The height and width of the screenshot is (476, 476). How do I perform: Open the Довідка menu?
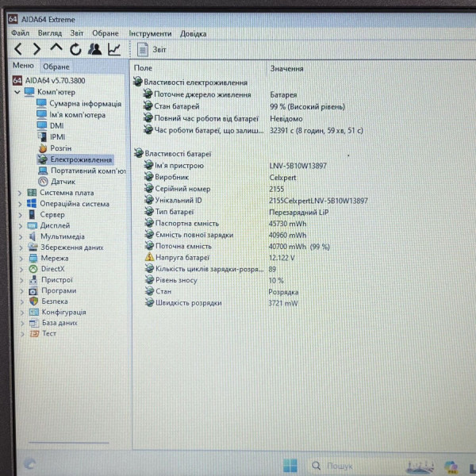193,33
